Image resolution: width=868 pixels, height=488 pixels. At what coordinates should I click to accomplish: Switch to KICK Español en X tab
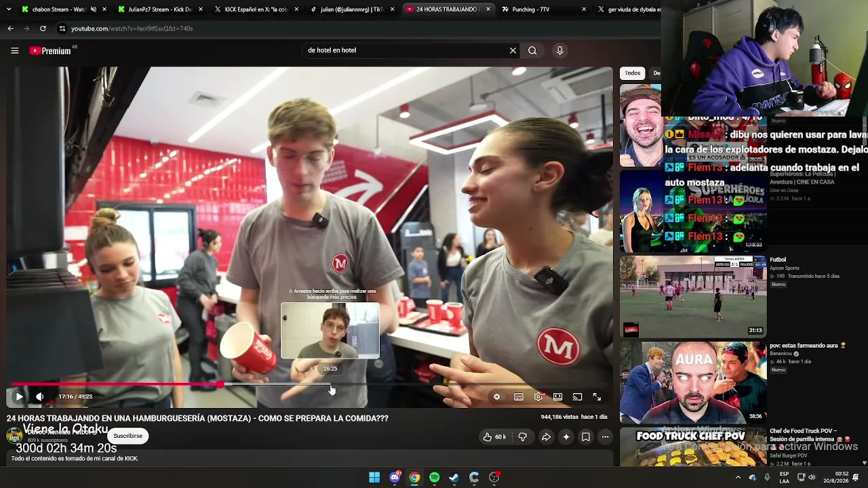[x=256, y=9]
